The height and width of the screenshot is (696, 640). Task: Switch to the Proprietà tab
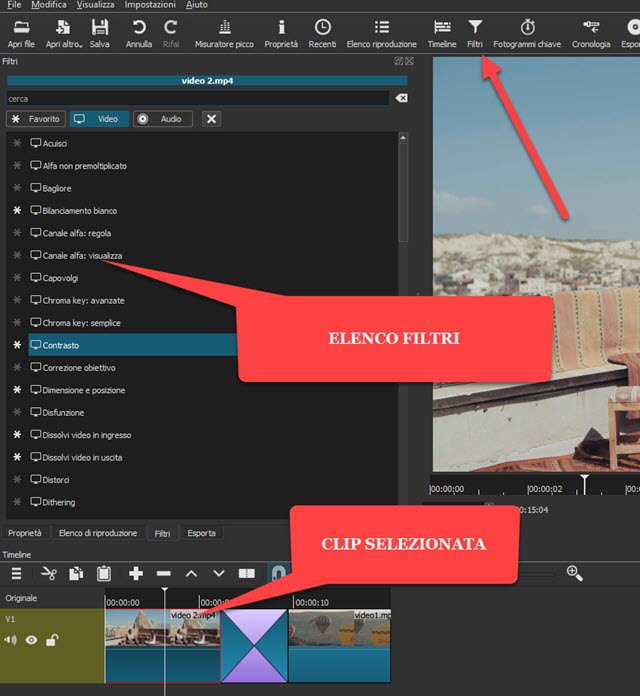[x=25, y=533]
